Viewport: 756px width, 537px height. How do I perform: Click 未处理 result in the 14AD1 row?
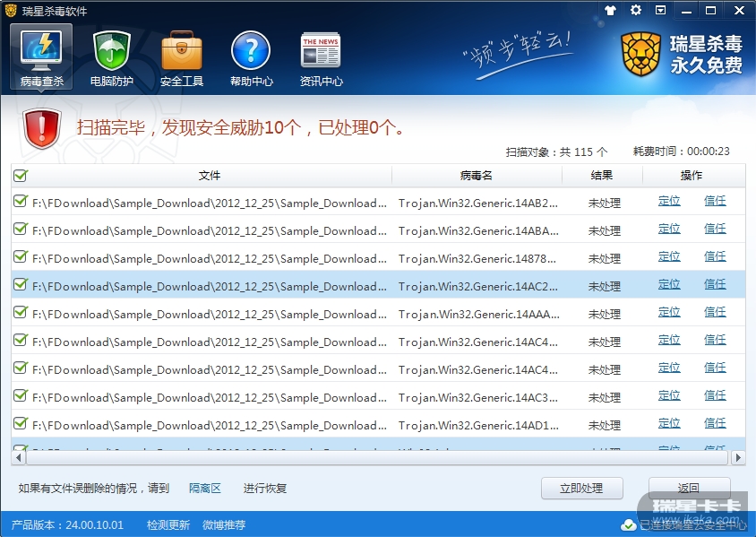[604, 426]
